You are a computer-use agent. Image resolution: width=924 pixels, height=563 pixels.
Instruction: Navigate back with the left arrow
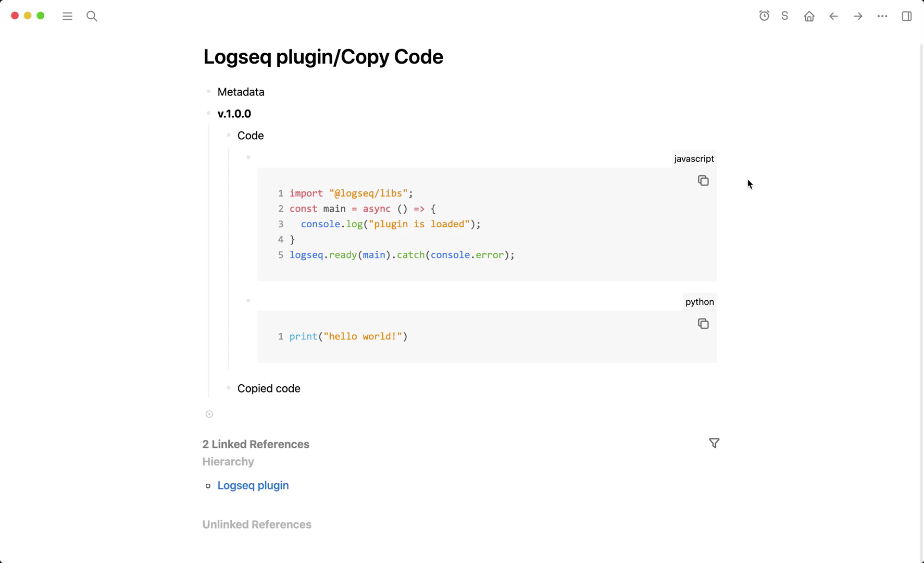coord(833,16)
